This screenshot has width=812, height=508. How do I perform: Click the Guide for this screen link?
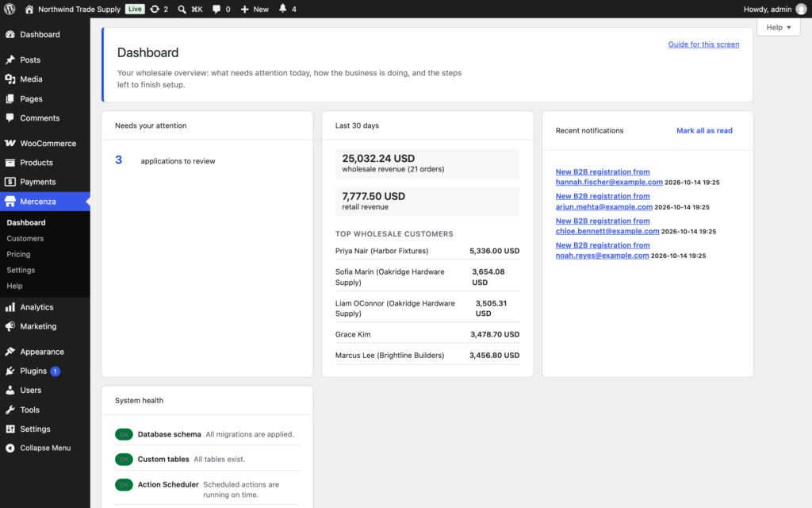point(703,44)
